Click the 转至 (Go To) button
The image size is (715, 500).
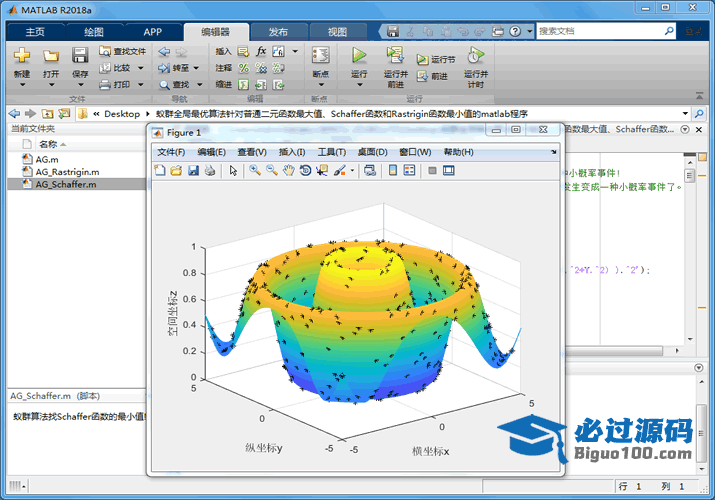pyautogui.click(x=174, y=68)
